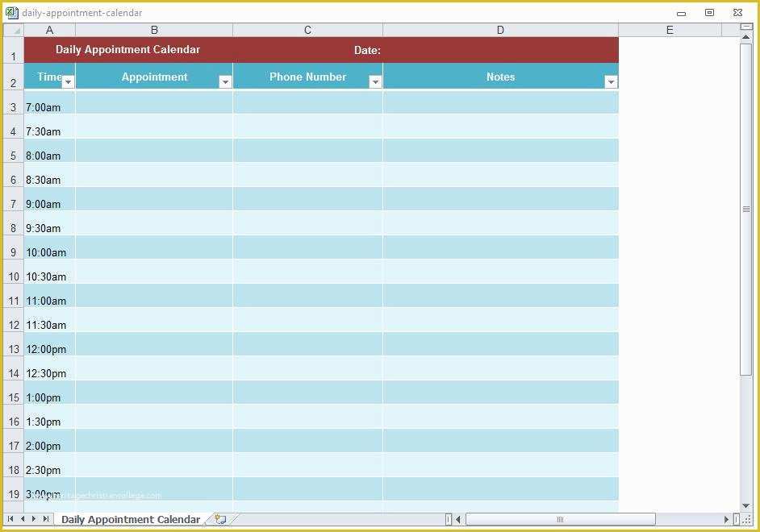This screenshot has width=760, height=532.
Task: Select column D header
Action: click(x=501, y=30)
